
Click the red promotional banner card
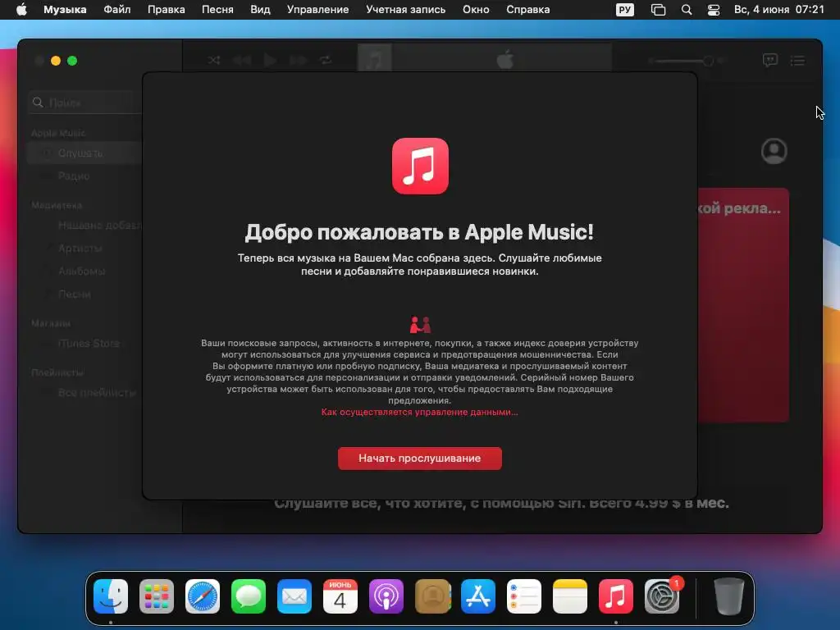click(x=743, y=305)
